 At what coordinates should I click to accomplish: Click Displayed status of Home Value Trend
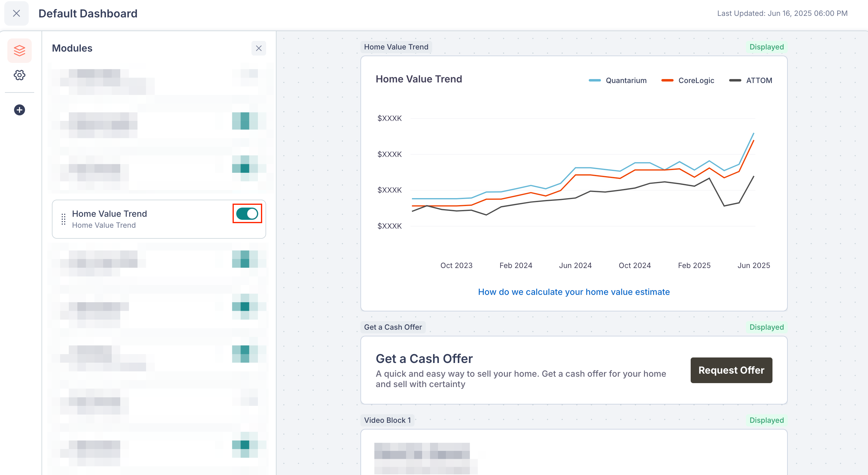[767, 47]
